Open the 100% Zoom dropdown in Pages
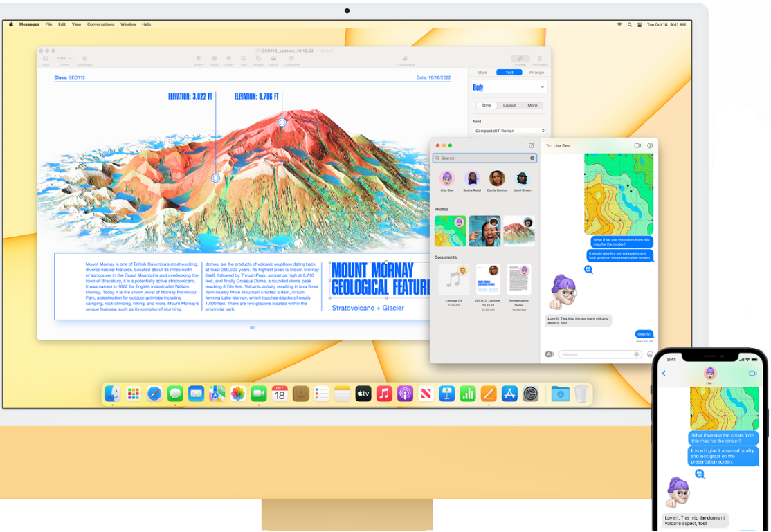 (64, 59)
